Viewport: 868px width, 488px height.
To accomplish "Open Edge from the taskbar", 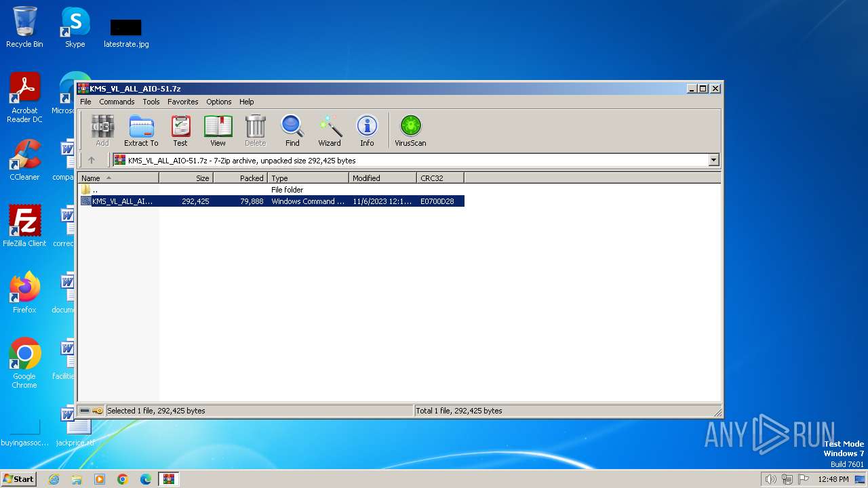I will click(x=146, y=479).
